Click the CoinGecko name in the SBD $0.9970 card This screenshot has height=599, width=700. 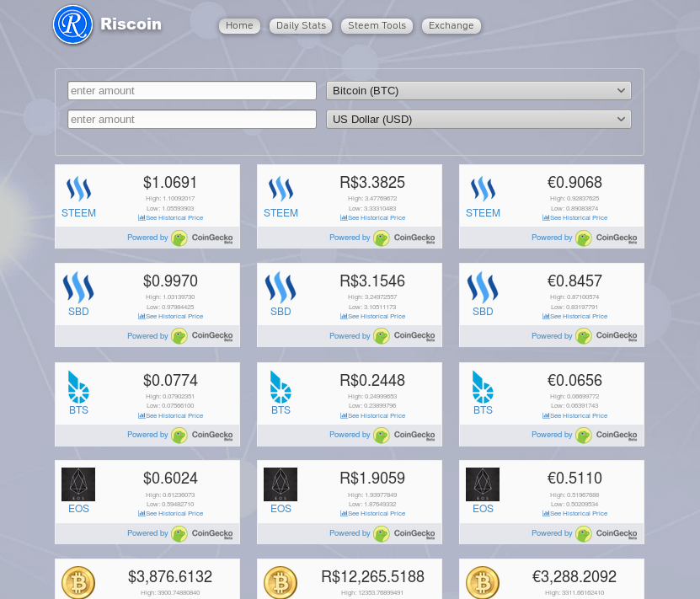coord(212,336)
